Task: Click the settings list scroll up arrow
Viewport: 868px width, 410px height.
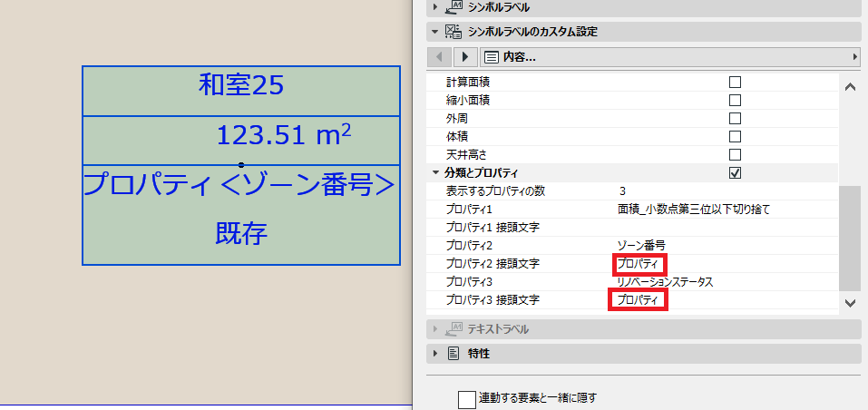Action: tap(850, 87)
